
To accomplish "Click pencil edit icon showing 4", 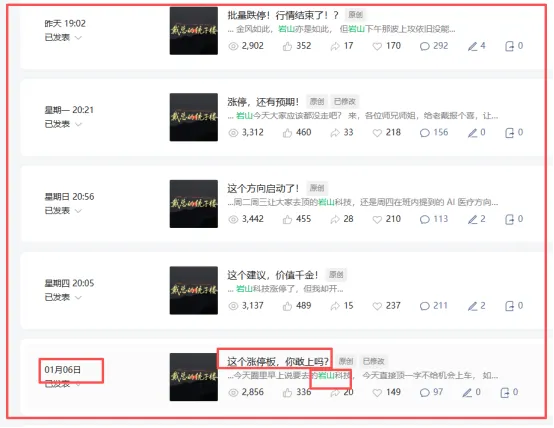I will tap(472, 46).
